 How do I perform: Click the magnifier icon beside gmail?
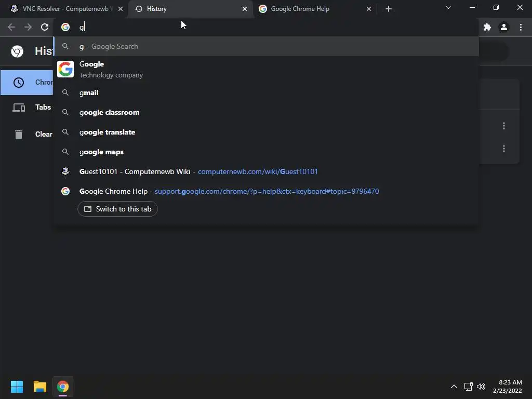coord(65,92)
